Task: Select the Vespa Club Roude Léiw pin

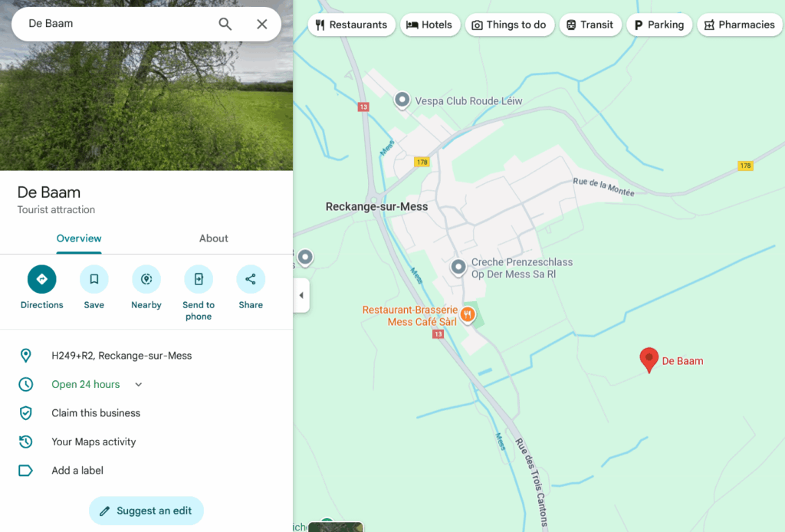Action: point(402,100)
